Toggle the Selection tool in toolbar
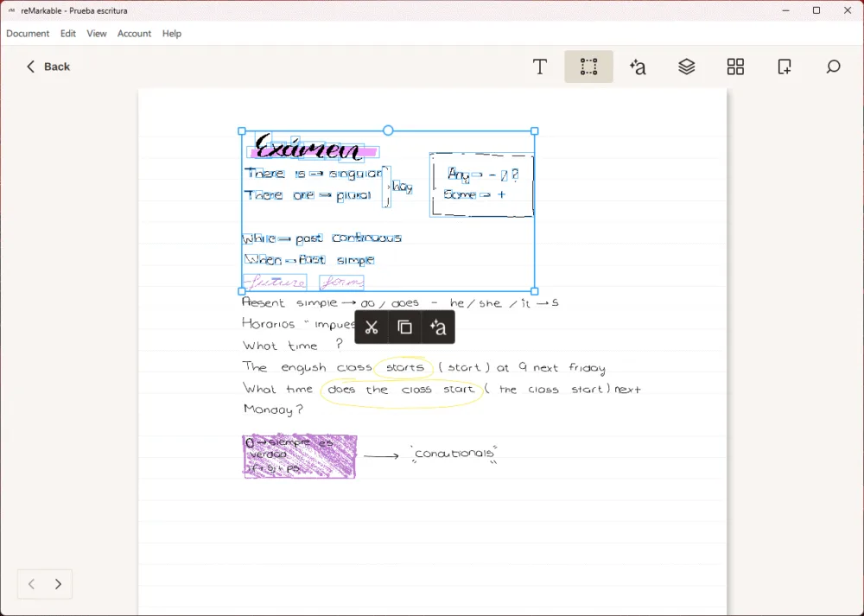Image resolution: width=864 pixels, height=616 pixels. pyautogui.click(x=588, y=67)
